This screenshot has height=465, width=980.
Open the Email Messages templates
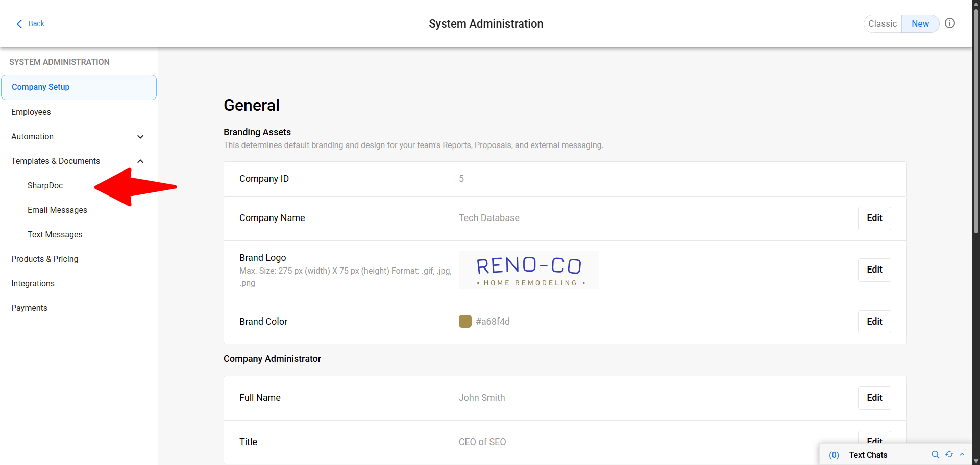coord(57,210)
